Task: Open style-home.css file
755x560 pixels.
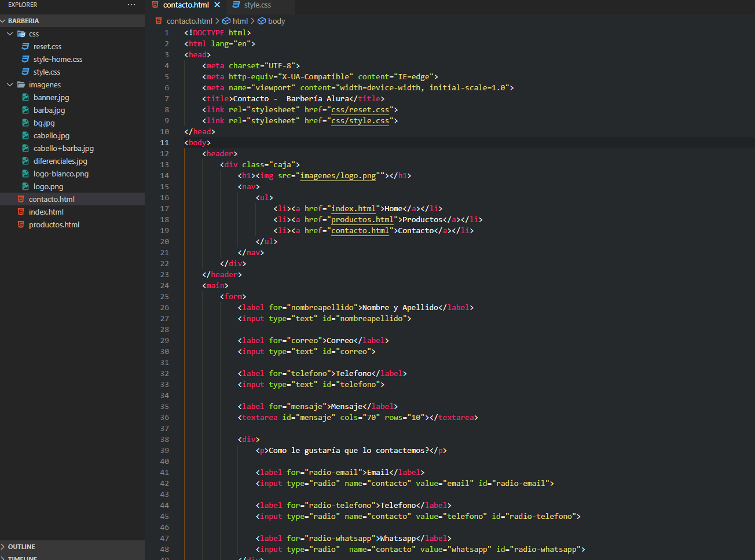Action: point(58,59)
